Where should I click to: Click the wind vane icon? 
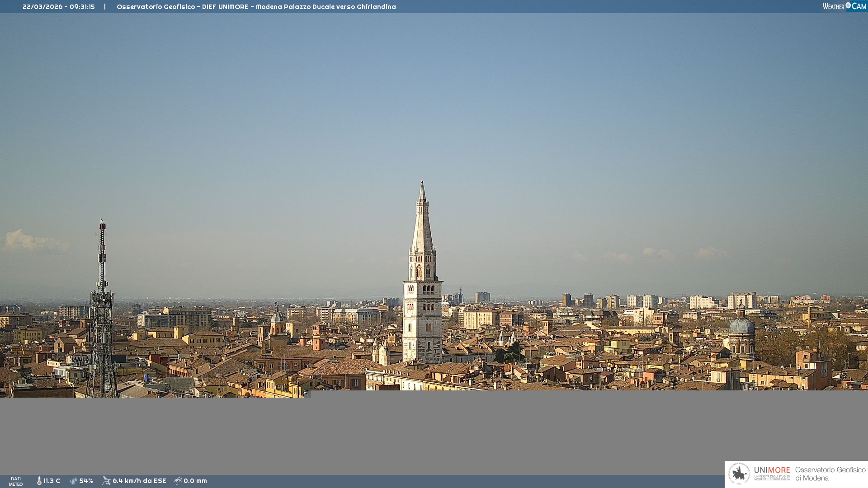[106, 481]
